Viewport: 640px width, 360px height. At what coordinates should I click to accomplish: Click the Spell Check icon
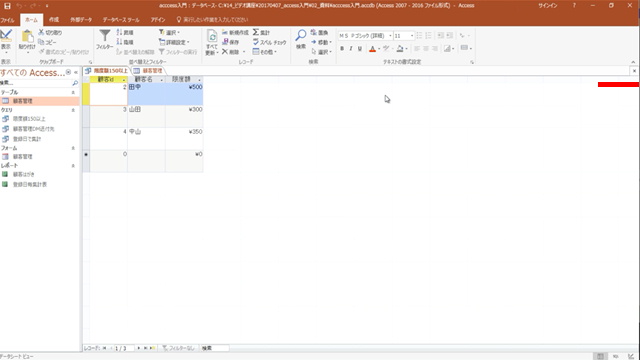coord(256,42)
